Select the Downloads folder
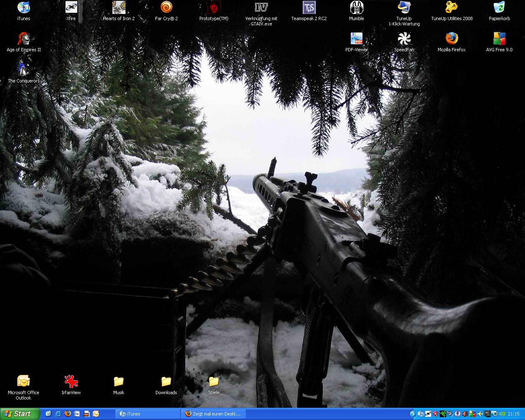525x420 pixels. click(x=166, y=385)
